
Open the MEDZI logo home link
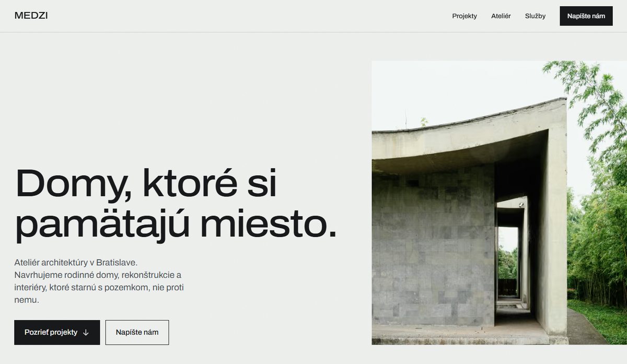tap(31, 16)
